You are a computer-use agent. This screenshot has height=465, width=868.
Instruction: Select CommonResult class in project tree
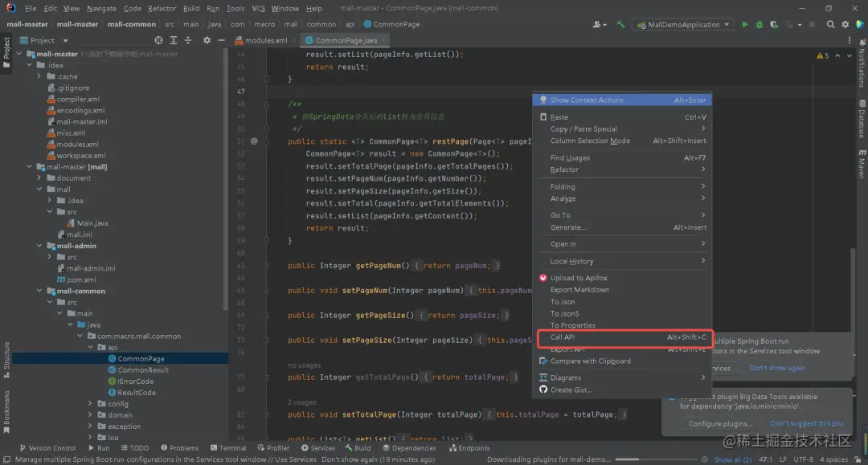143,370
